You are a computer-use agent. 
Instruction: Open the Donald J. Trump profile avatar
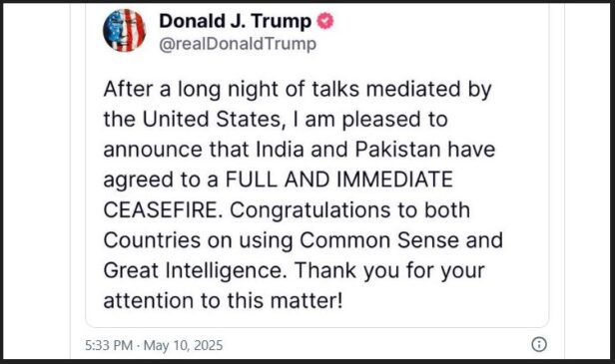click(125, 31)
